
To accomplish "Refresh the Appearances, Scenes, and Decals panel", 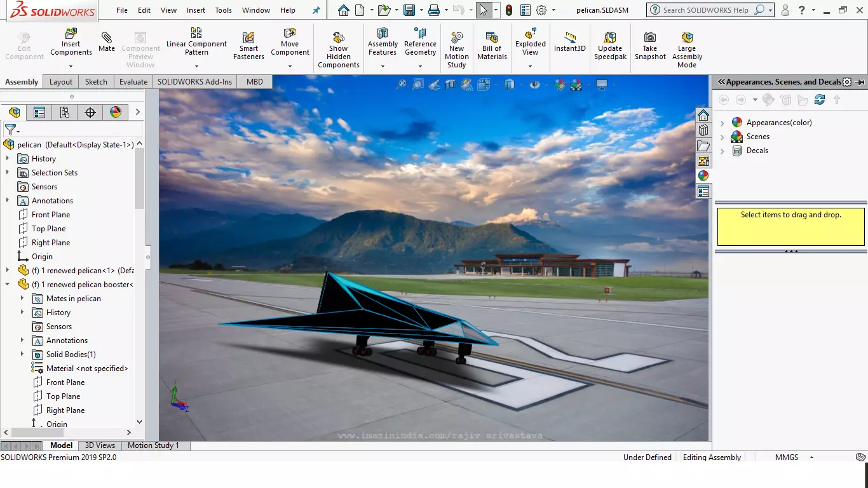I will (820, 100).
